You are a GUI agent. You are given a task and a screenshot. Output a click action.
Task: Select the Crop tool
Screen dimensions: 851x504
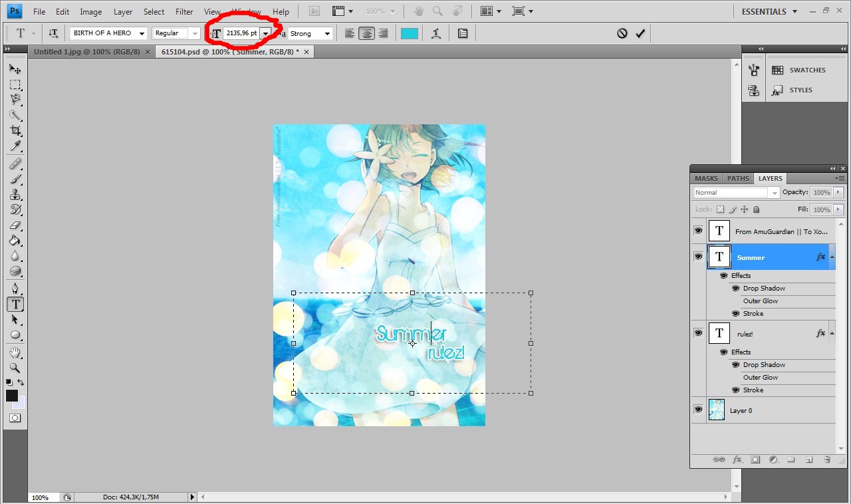click(x=15, y=131)
